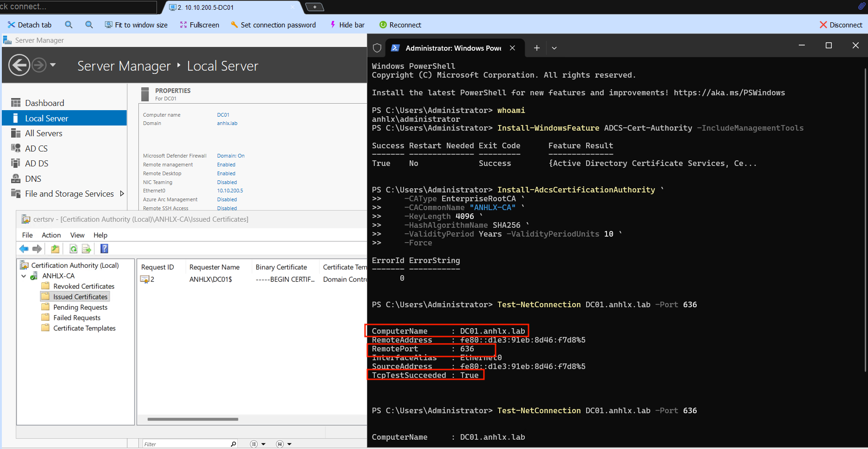Image resolution: width=868 pixels, height=449 pixels.
Task: Select Fit to window size
Action: click(x=136, y=25)
